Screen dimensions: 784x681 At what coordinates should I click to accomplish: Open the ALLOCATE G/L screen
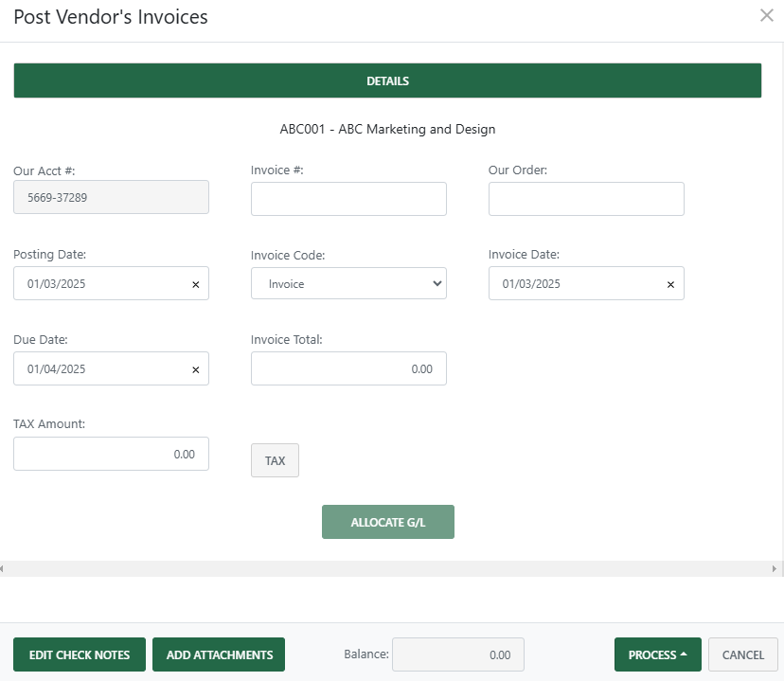[387, 522]
